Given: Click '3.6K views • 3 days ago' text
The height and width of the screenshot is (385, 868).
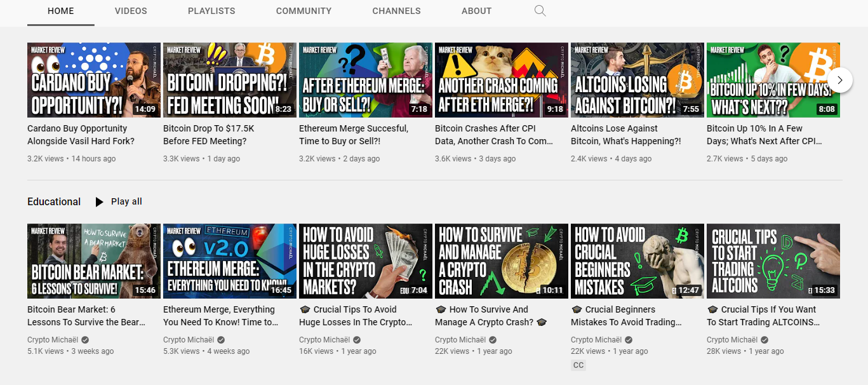Looking at the screenshot, I should point(476,159).
